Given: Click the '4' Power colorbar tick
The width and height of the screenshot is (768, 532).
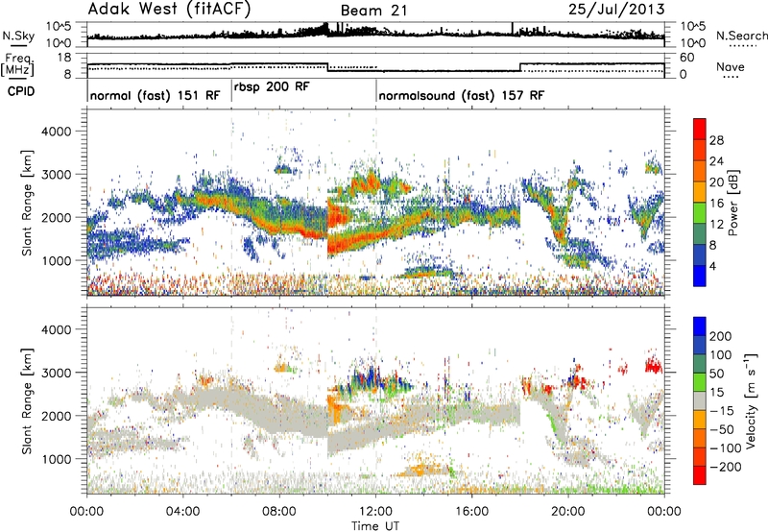Looking at the screenshot, I should [712, 266].
